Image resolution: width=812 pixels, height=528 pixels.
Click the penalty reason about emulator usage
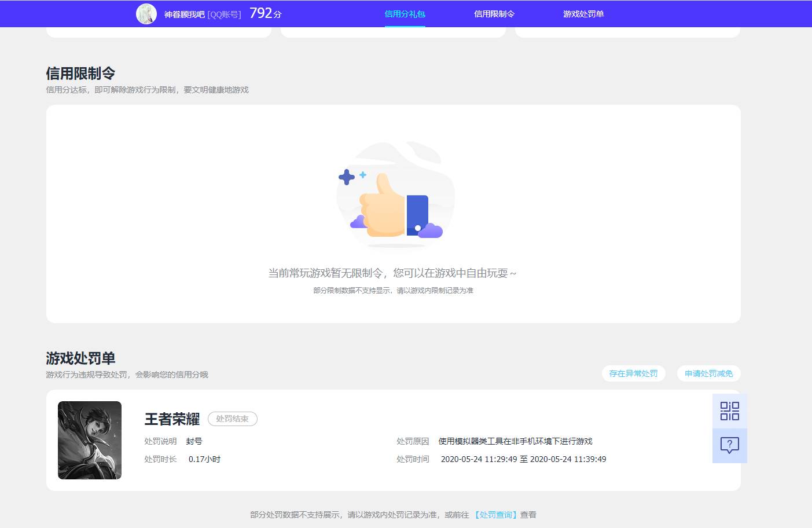524,441
